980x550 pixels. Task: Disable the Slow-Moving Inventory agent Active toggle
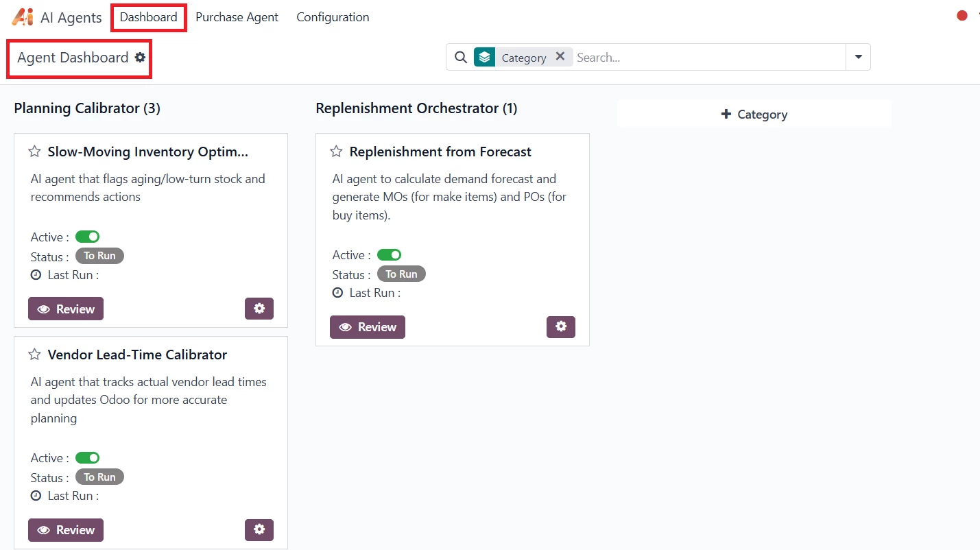point(88,237)
